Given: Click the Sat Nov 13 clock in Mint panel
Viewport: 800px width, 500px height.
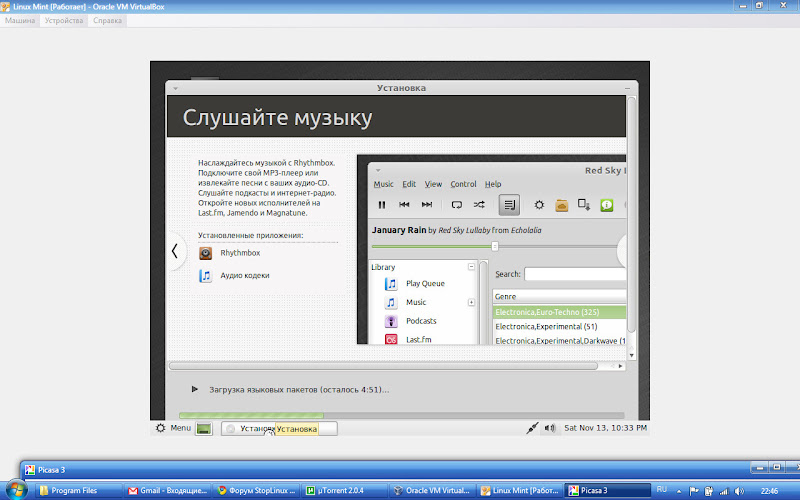Looking at the screenshot, I should point(605,428).
